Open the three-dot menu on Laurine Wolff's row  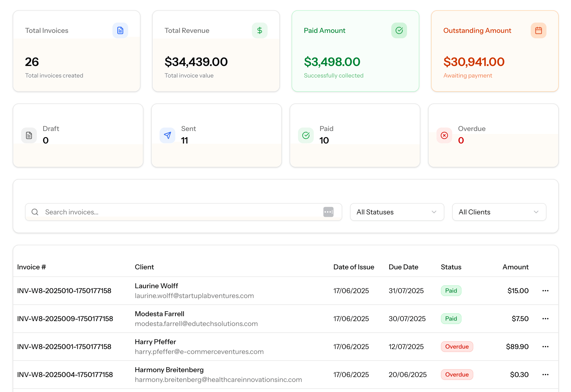click(545, 290)
